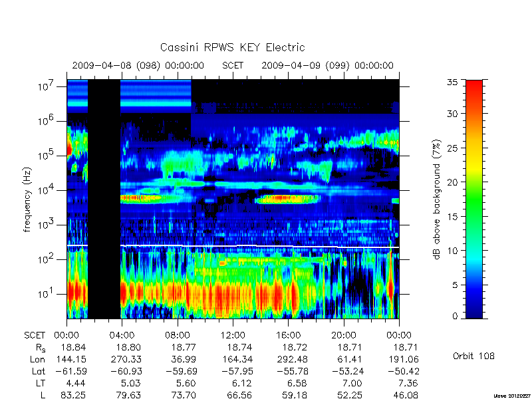The image size is (532, 399).
Task: Click the 10^1 frequency tick label
Action: click(45, 293)
